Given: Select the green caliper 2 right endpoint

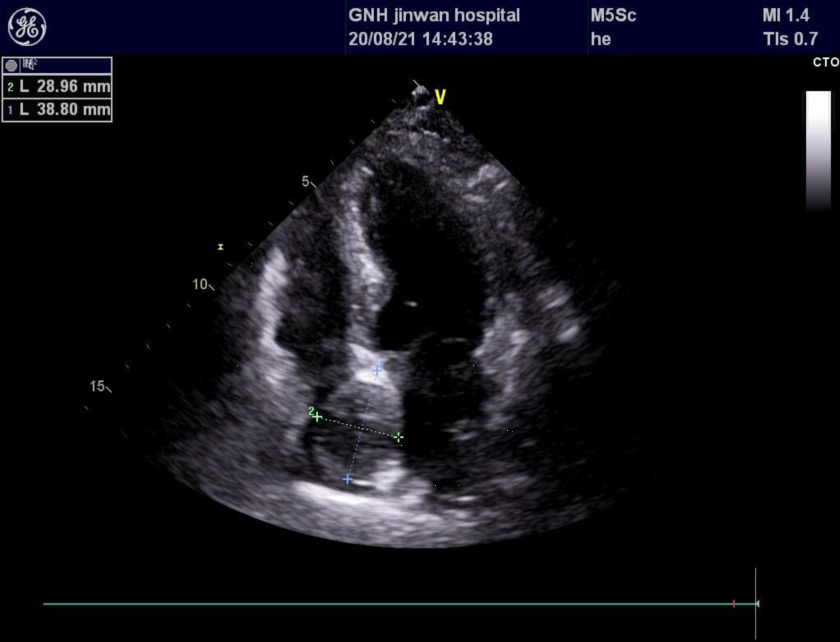Looking at the screenshot, I should point(399,437).
